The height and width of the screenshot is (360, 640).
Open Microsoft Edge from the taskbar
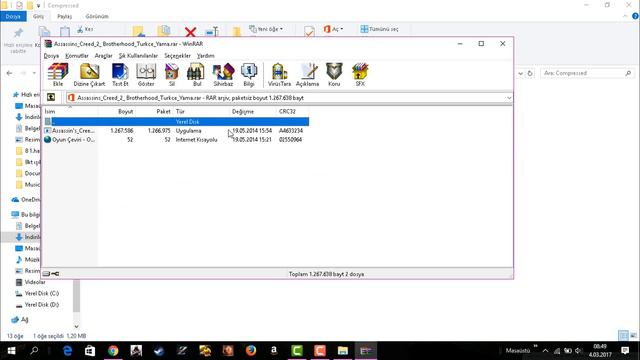coord(68,351)
